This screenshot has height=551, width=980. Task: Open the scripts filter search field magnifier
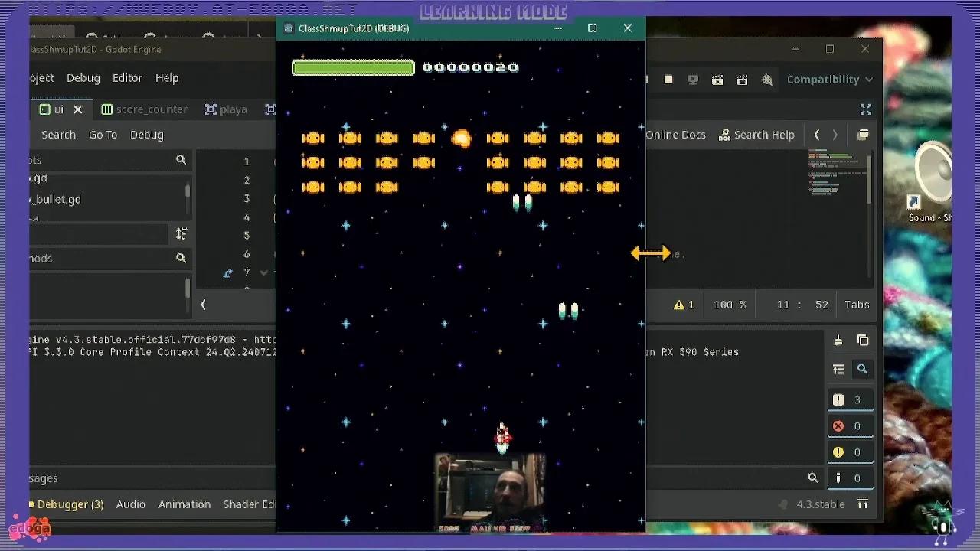click(x=181, y=159)
